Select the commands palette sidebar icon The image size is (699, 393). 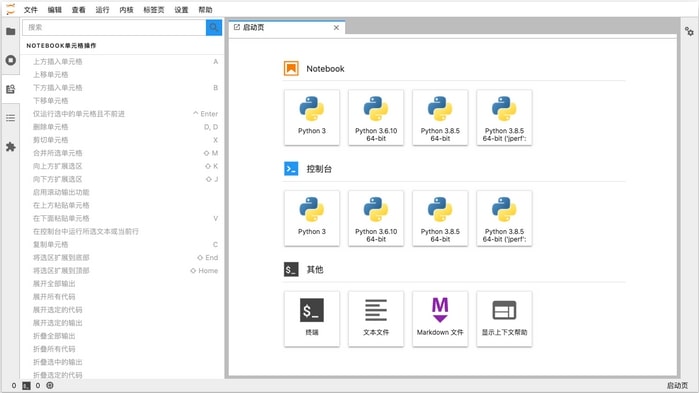coord(11,89)
